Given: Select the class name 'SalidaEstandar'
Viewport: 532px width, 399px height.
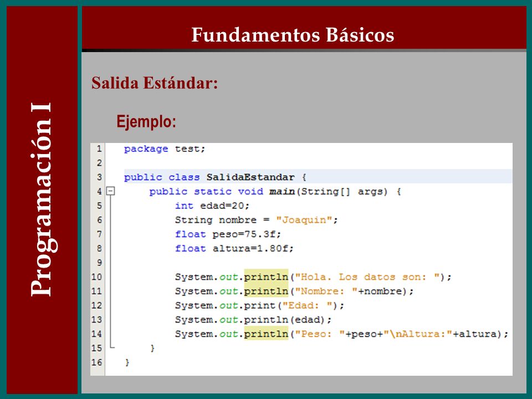Looking at the screenshot, I should coord(250,177).
